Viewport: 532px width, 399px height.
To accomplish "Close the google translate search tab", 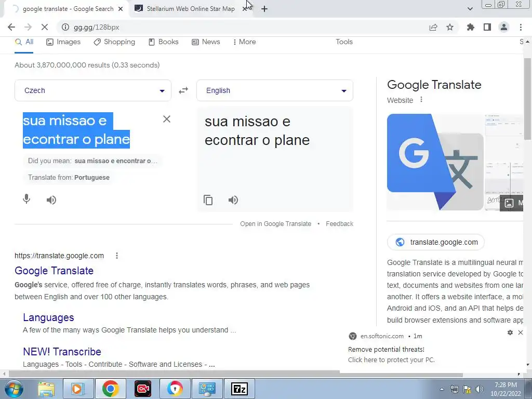I will coord(121,9).
